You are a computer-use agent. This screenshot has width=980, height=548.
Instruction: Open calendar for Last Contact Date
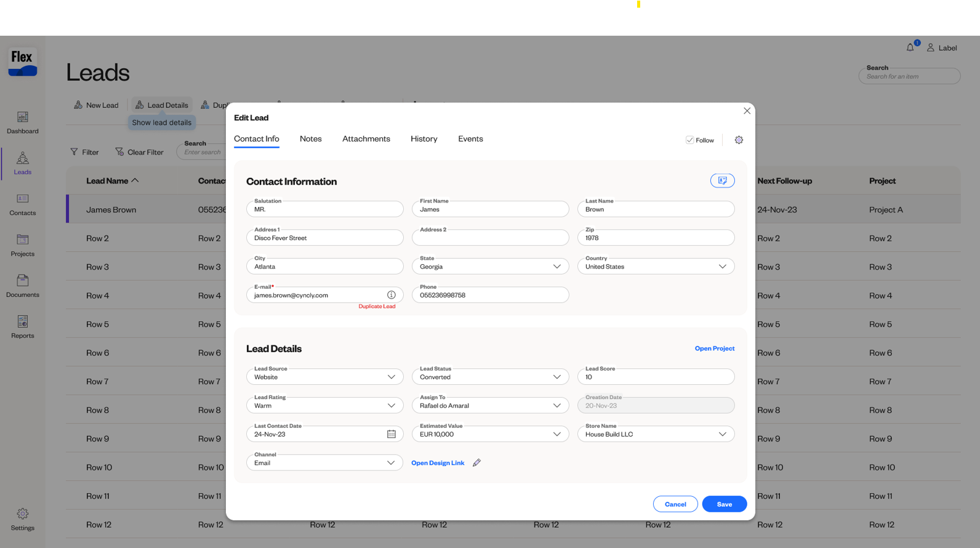392,434
